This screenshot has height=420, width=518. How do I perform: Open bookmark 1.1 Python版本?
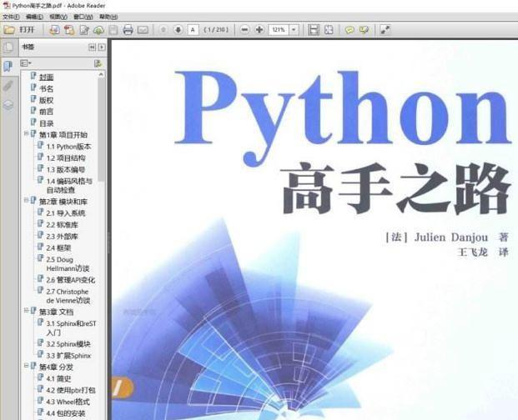(x=68, y=147)
